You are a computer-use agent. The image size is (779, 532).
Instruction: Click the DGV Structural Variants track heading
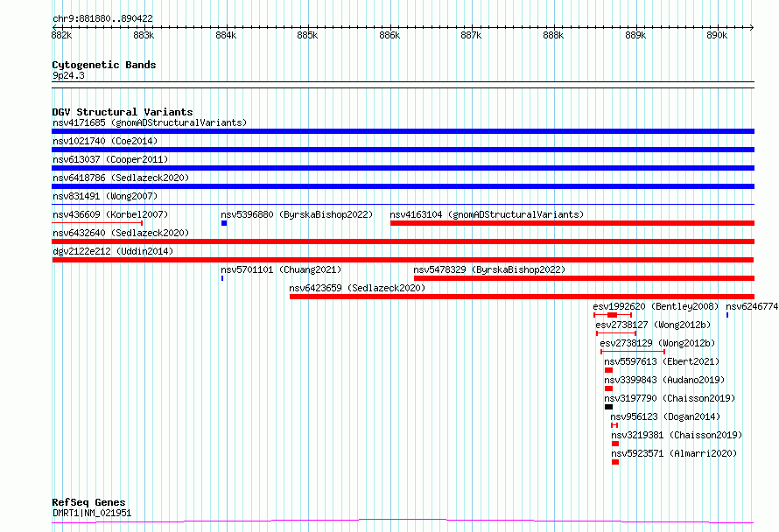click(123, 112)
